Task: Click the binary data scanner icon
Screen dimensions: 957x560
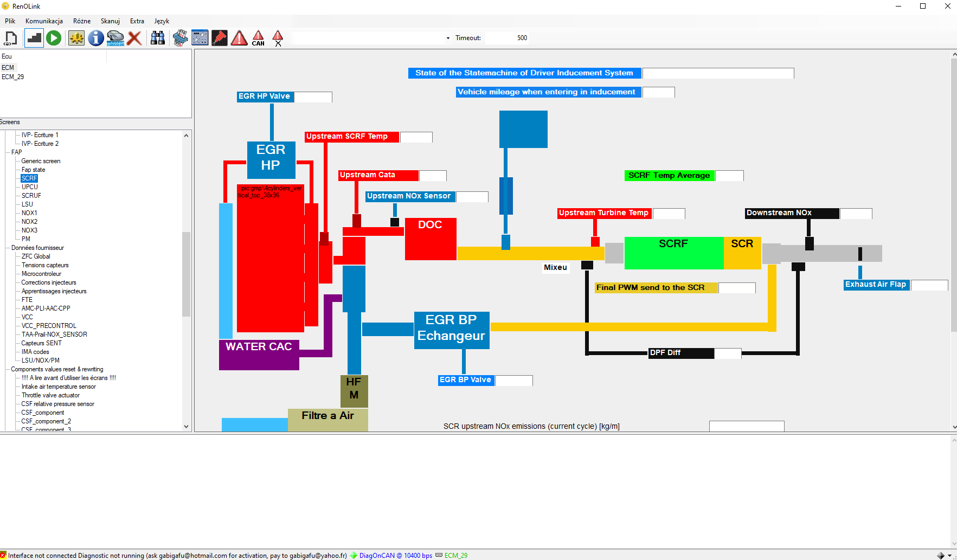Action: coord(181,38)
